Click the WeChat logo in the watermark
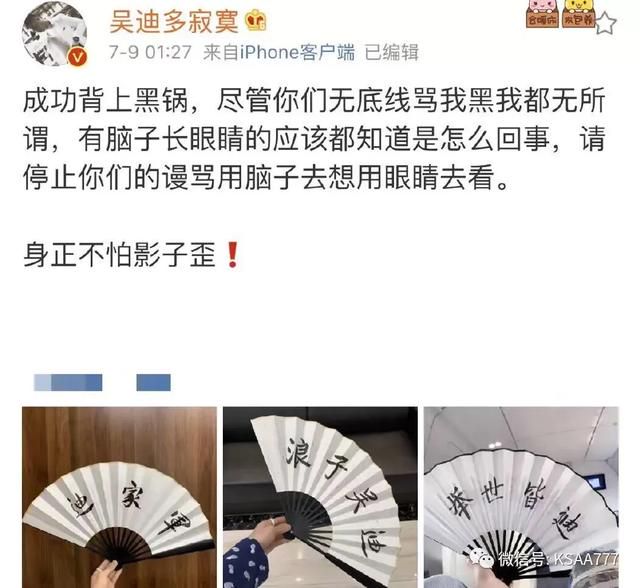This screenshot has height=588, width=640. point(481,559)
